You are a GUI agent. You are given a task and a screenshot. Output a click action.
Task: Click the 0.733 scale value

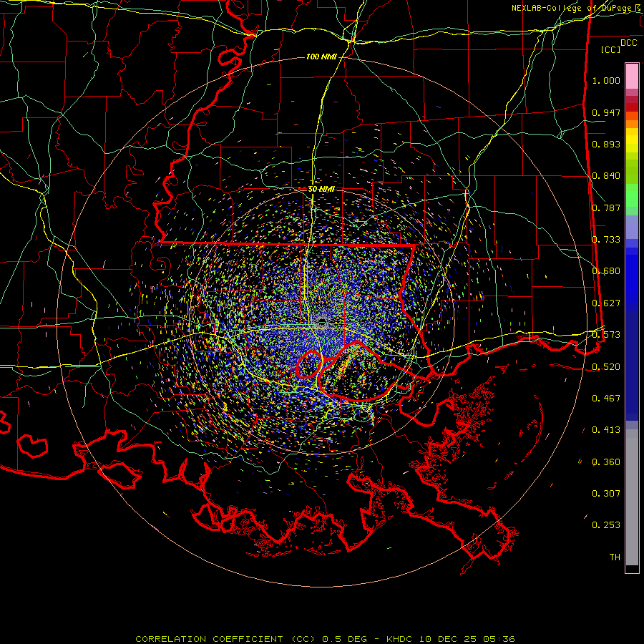pos(606,240)
